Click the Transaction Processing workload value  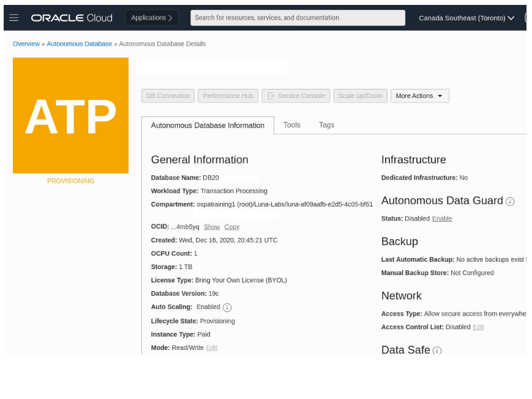click(234, 191)
